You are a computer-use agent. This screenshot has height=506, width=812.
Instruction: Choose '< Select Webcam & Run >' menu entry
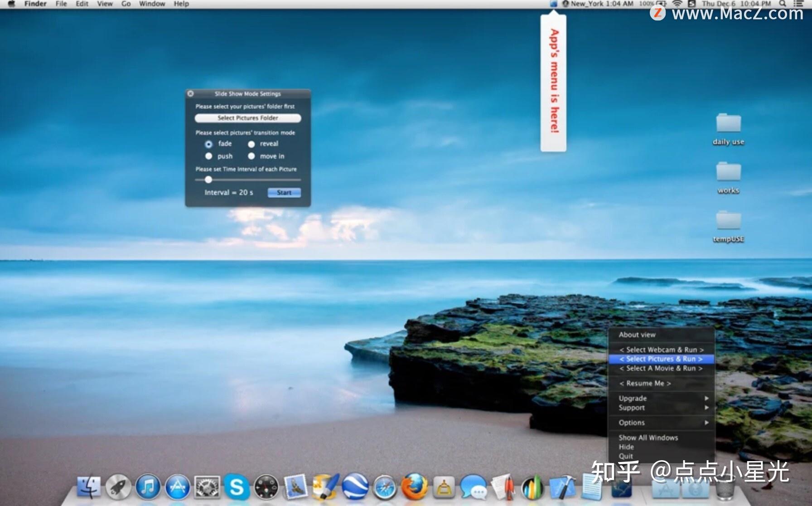click(661, 350)
